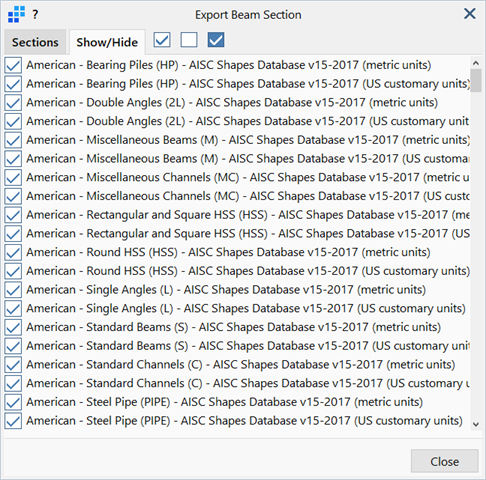
Task: Uncheck Standard Beams (S) metric units
Action: point(13,327)
